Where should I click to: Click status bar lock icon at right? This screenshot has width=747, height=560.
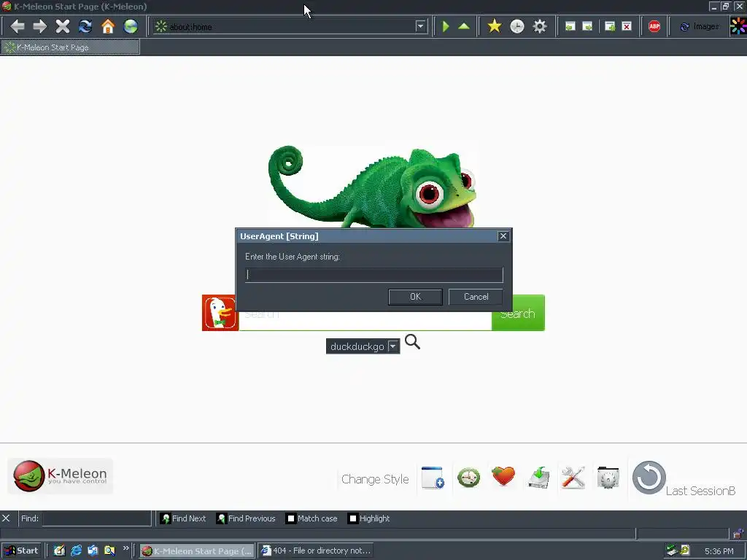[x=738, y=533]
